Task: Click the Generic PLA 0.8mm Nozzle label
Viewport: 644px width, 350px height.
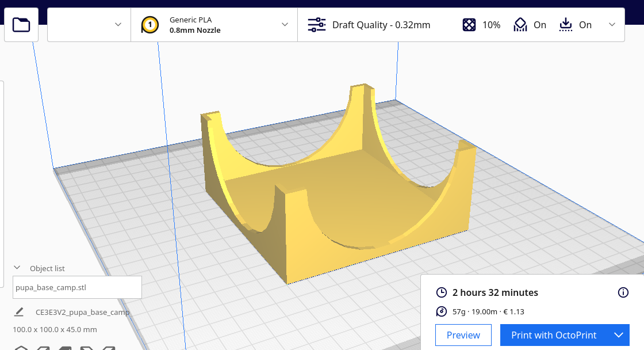Action: (194, 25)
